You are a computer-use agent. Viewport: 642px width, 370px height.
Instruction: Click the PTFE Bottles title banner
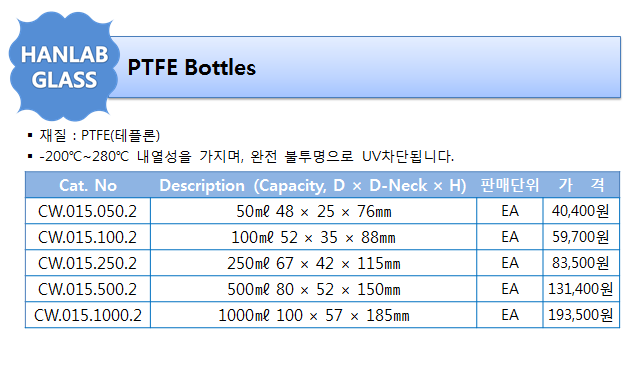(x=364, y=67)
